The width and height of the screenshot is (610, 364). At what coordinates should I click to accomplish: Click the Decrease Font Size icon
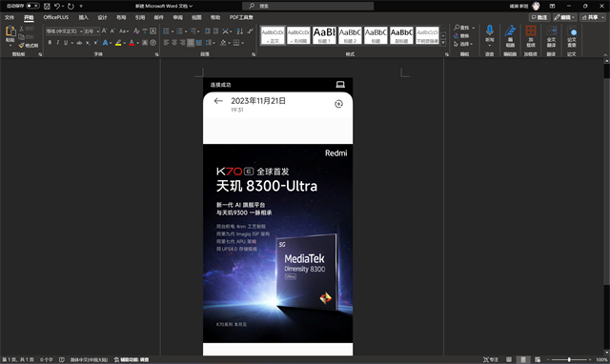112,31
